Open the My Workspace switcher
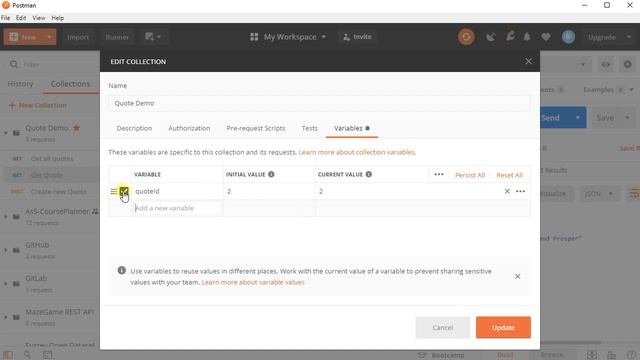The height and width of the screenshot is (360, 640). point(288,37)
